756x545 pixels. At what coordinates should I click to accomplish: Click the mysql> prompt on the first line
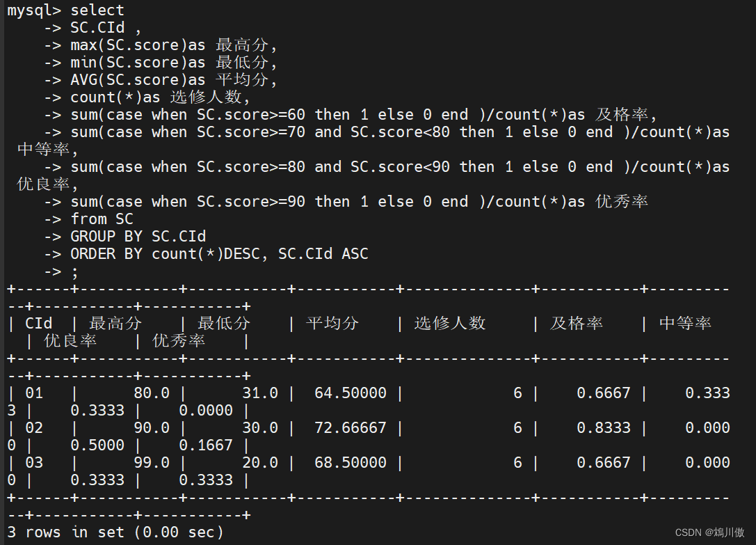34,10
